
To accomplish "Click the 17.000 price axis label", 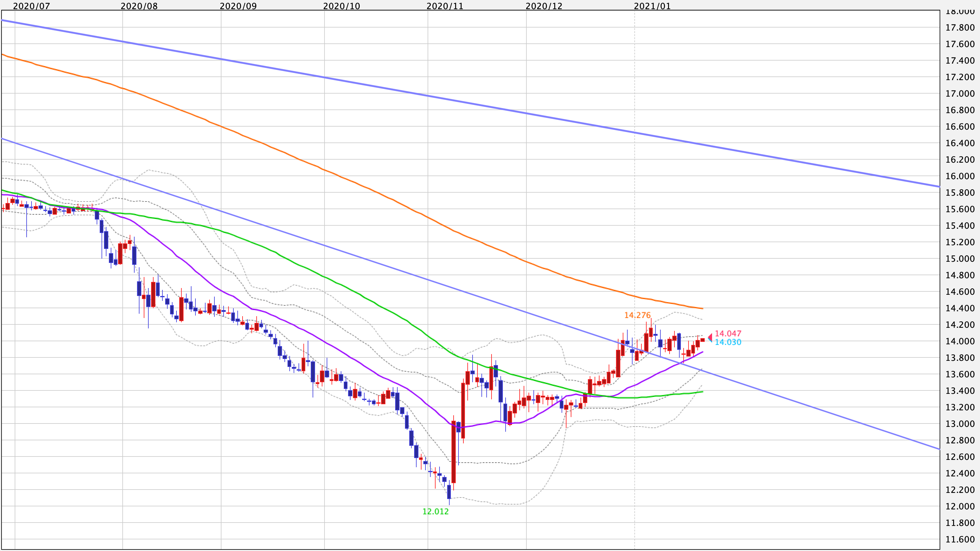I will click(x=960, y=94).
